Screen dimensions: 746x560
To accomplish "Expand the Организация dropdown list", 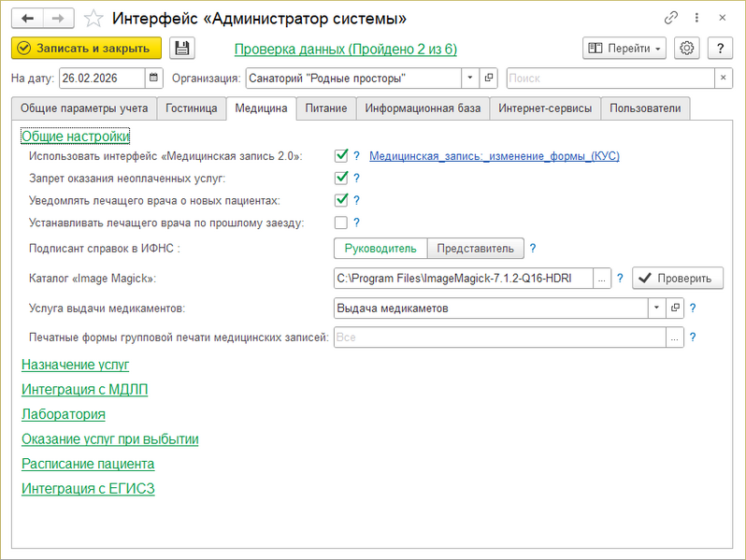I will [x=470, y=78].
